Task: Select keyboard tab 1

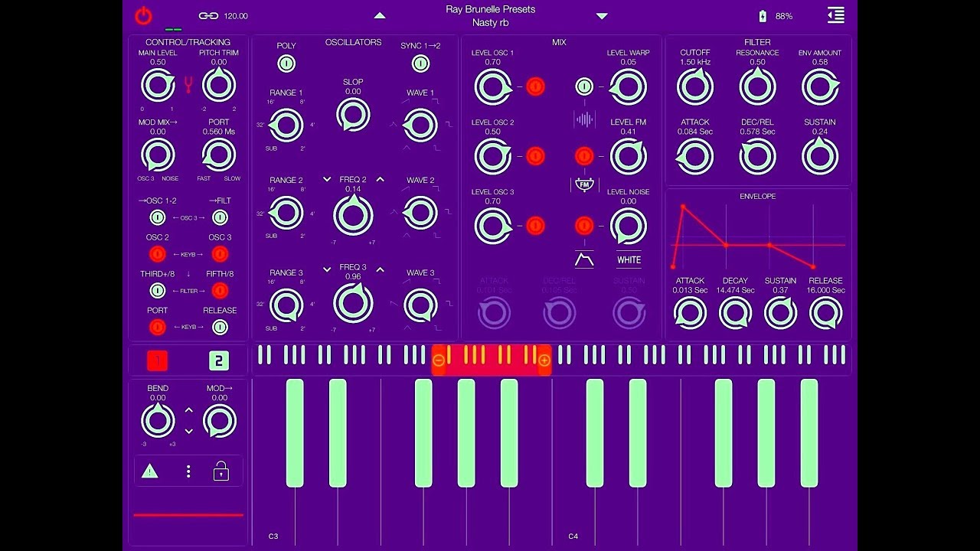Action: 158,360
